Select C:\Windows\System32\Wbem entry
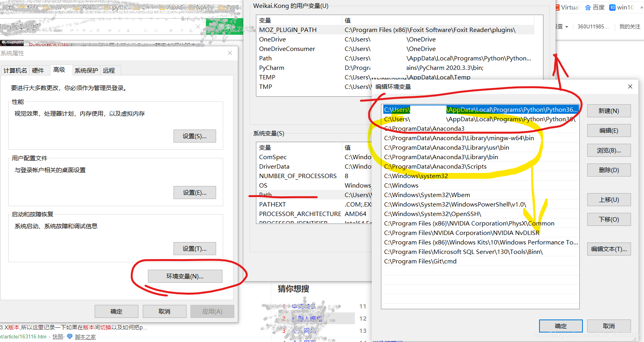The height and width of the screenshot is (342, 644). tap(480, 195)
